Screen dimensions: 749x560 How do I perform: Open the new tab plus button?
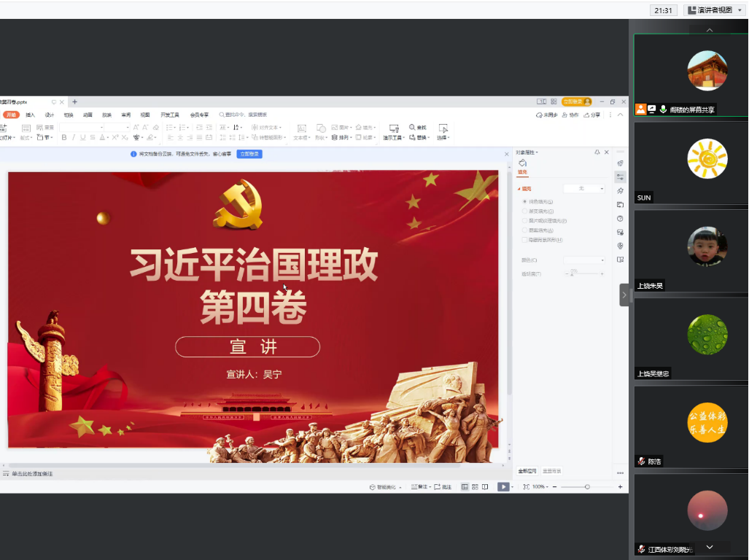coord(74,101)
